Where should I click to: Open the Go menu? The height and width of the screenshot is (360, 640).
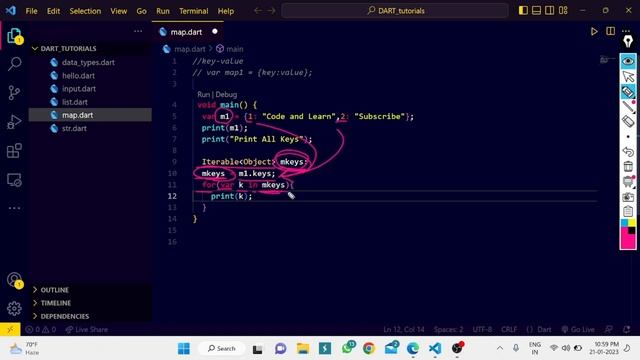pyautogui.click(x=141, y=11)
